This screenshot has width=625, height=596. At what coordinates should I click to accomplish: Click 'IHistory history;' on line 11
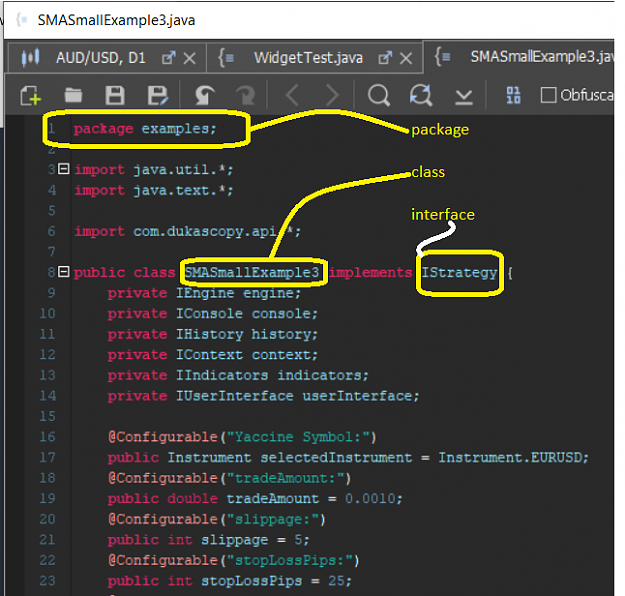pos(247,334)
